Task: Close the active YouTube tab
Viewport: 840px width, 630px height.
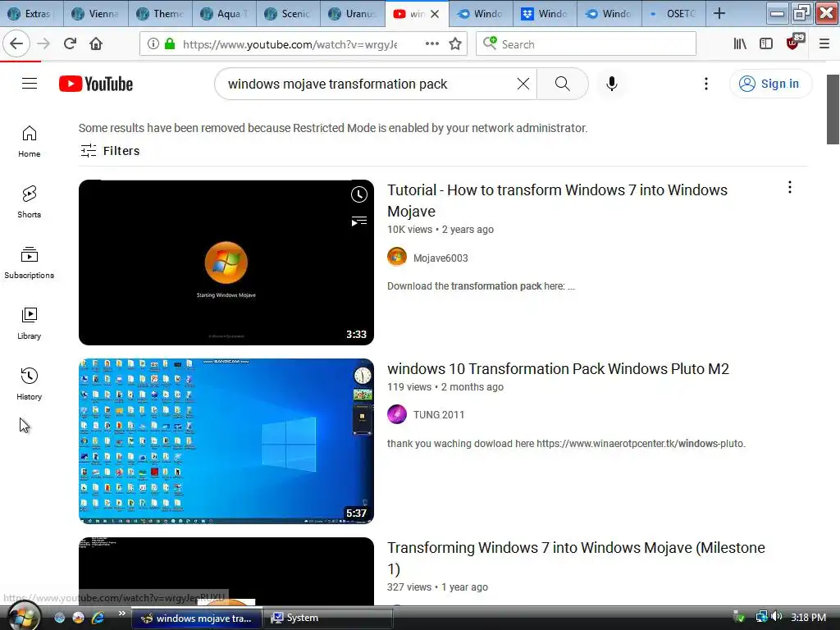Action: [435, 14]
